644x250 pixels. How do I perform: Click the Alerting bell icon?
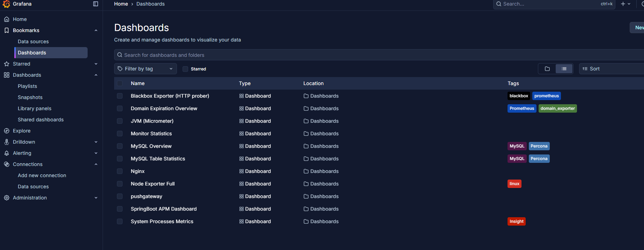7,153
